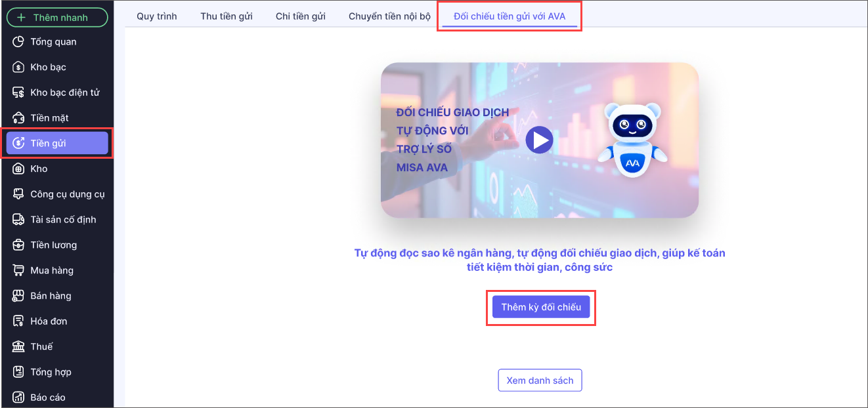This screenshot has height=408, width=868.
Task: Switch to Chi tiền gửi tab
Action: [301, 16]
